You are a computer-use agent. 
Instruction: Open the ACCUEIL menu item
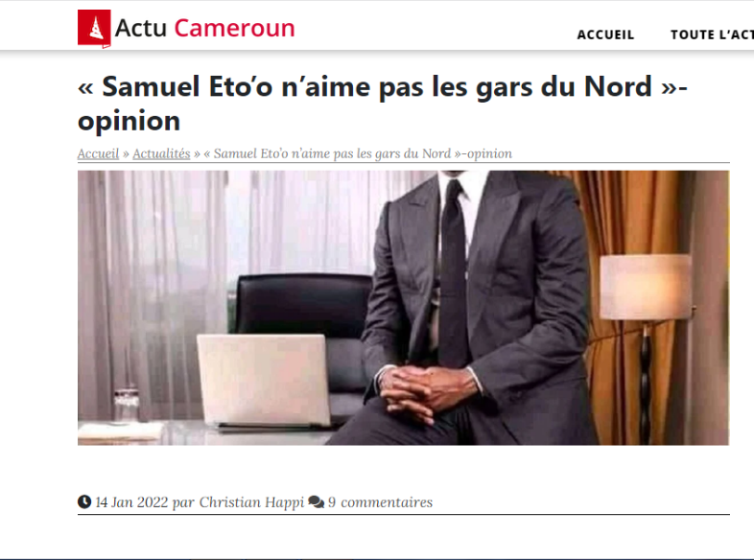click(x=605, y=35)
